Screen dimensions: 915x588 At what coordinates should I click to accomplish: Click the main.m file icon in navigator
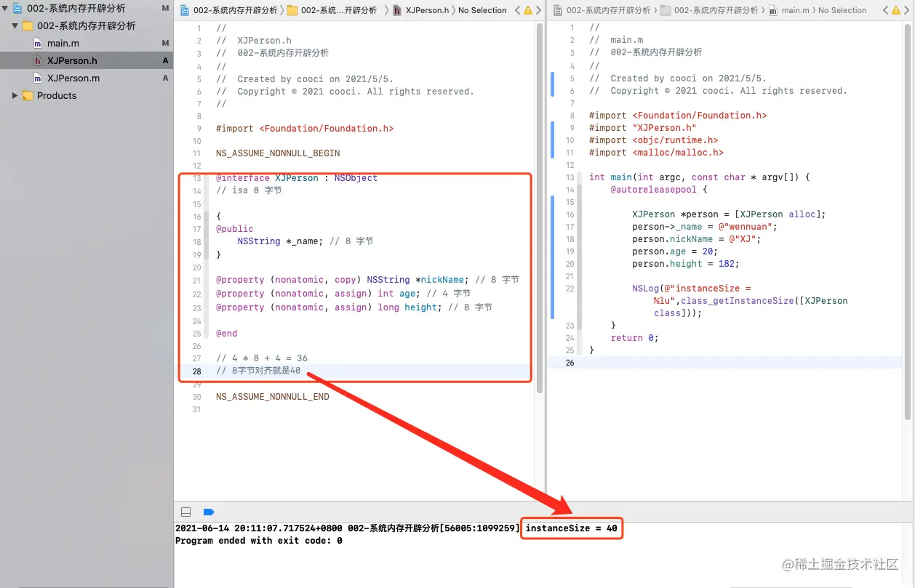[x=38, y=43]
